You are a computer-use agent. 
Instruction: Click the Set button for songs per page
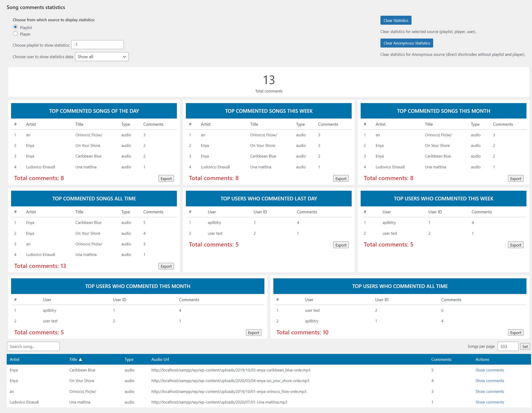tap(525, 346)
